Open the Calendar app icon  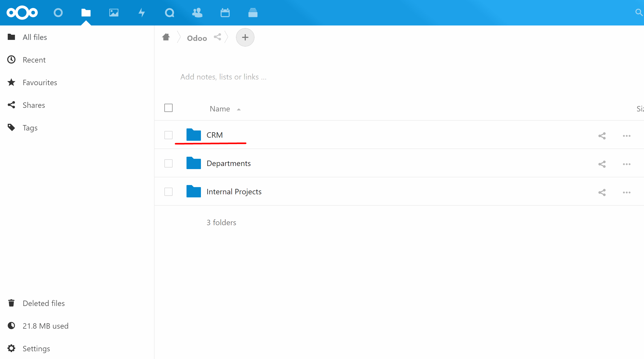pos(225,13)
